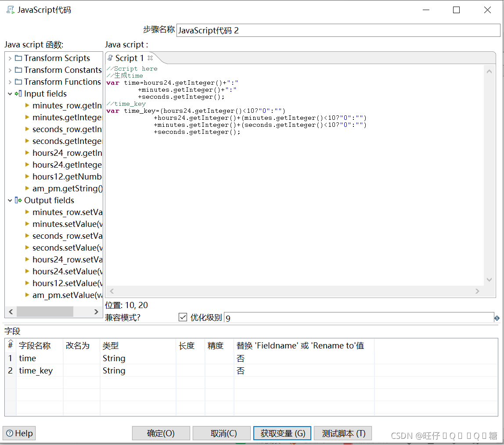Select hours12.getNumber input field entry
The image size is (504, 445).
67,177
